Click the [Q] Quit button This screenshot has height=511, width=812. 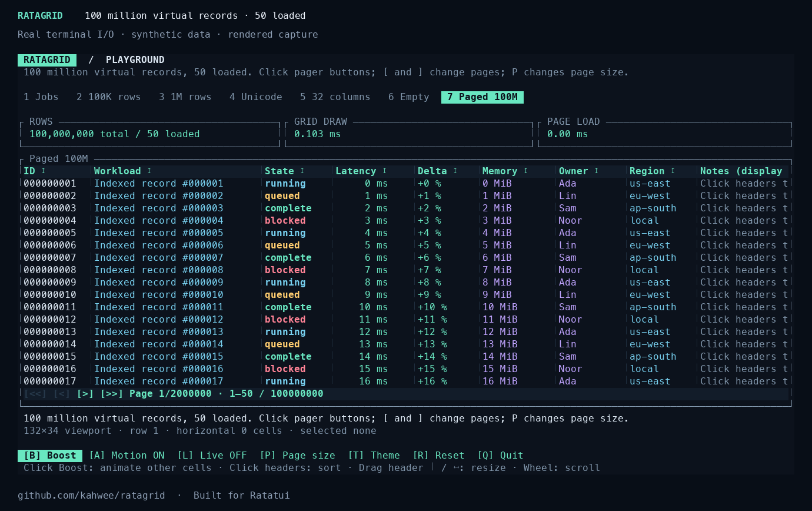pos(500,456)
